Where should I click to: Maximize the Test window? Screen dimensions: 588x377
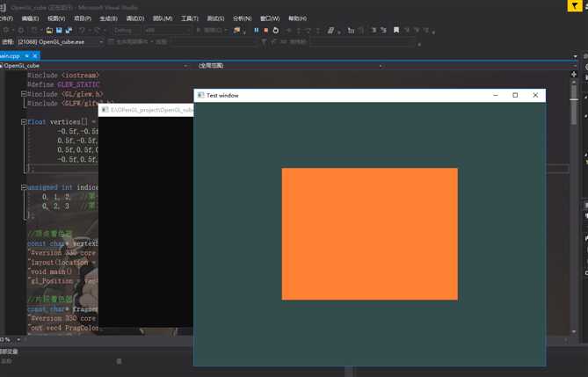click(x=515, y=95)
